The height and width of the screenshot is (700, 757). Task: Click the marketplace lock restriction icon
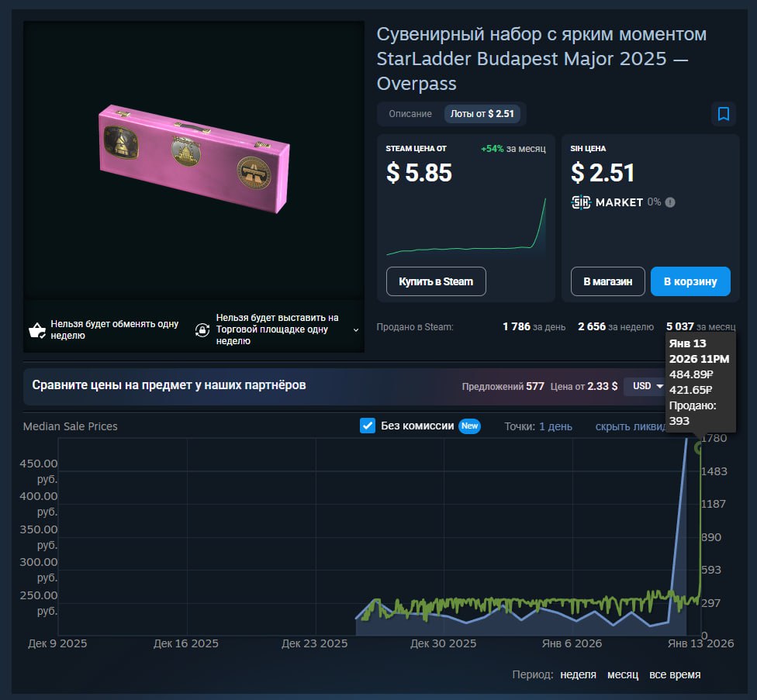pos(202,330)
